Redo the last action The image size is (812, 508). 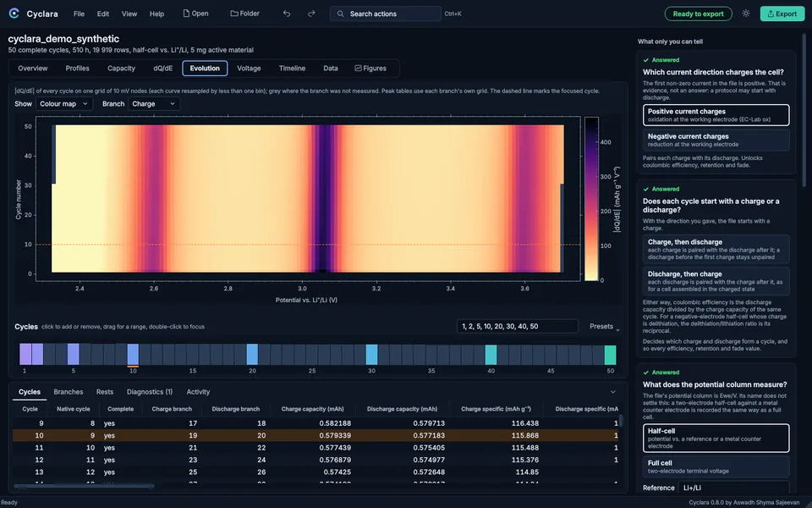tap(311, 14)
